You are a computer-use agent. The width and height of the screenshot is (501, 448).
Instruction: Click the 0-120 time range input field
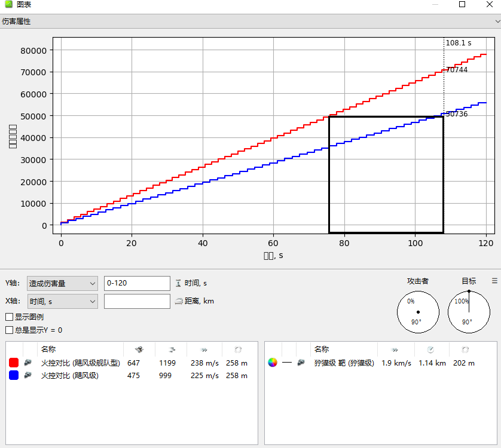[x=137, y=283]
